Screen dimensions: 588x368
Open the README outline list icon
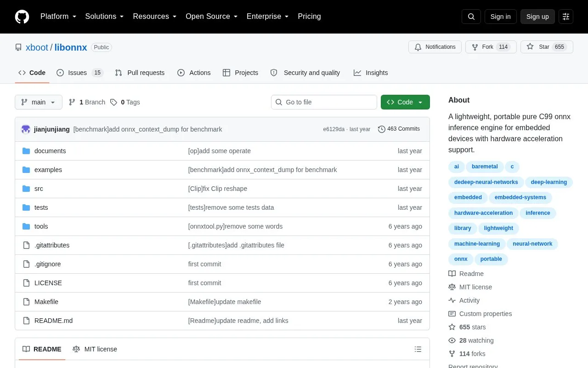418,349
